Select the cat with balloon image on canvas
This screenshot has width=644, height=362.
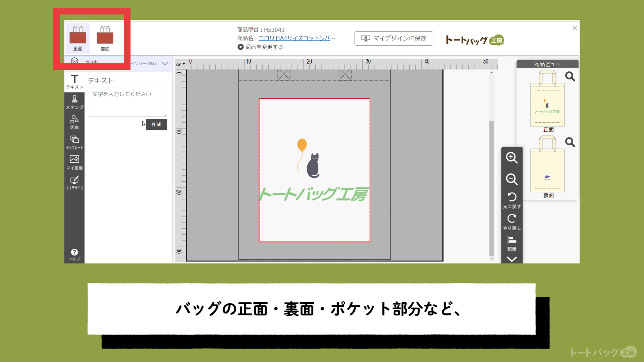(309, 158)
